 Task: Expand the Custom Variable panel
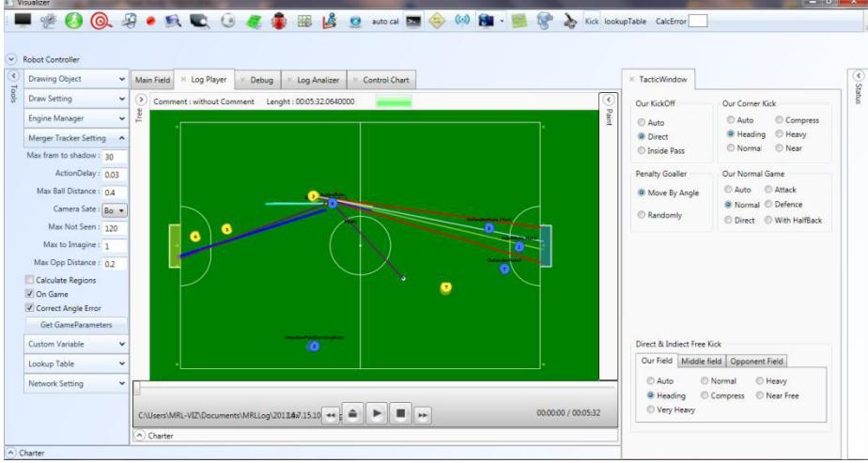(x=76, y=344)
